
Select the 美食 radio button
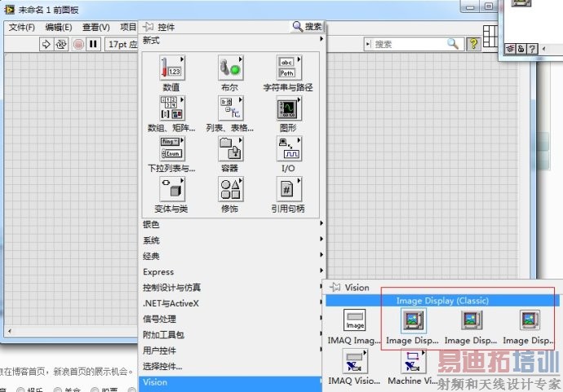tap(58, 390)
